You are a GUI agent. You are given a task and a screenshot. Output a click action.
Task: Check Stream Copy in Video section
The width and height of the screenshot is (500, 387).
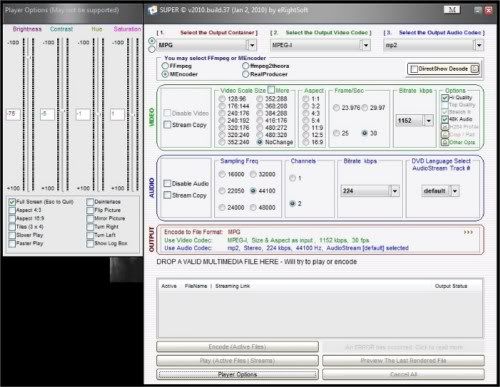point(167,125)
